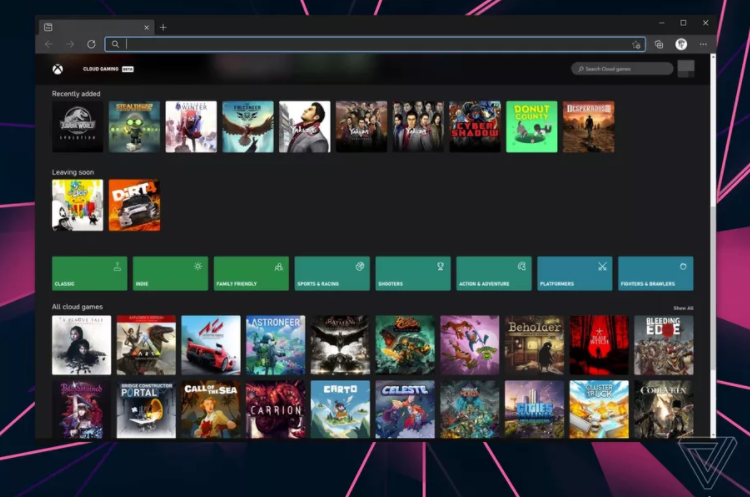750x497 pixels.
Task: Open the Batman Arkham Knight tile
Action: [x=340, y=345]
